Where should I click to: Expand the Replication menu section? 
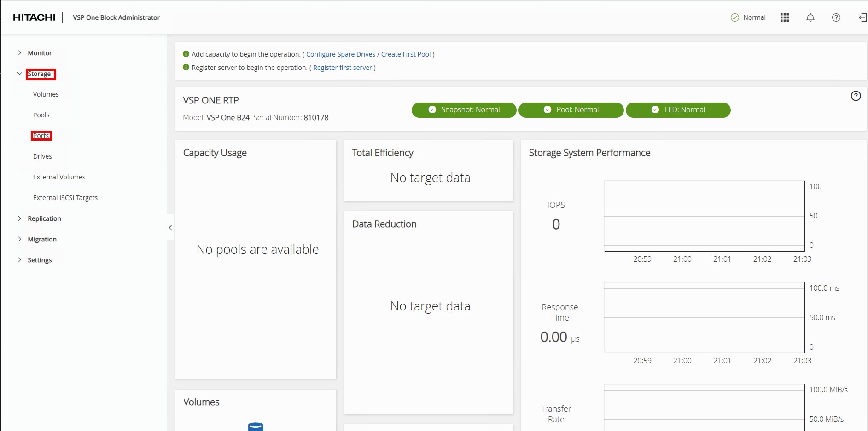click(20, 218)
